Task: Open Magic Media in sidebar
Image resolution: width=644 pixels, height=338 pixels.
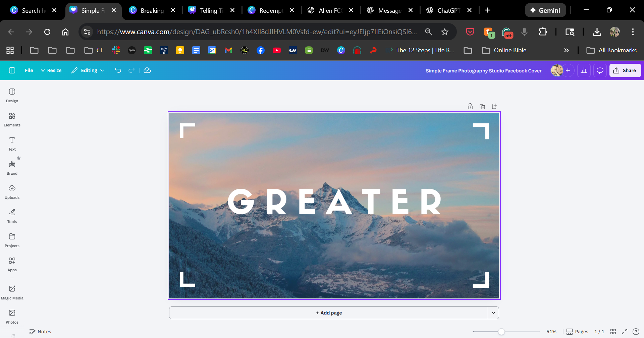Action: [x=12, y=292]
